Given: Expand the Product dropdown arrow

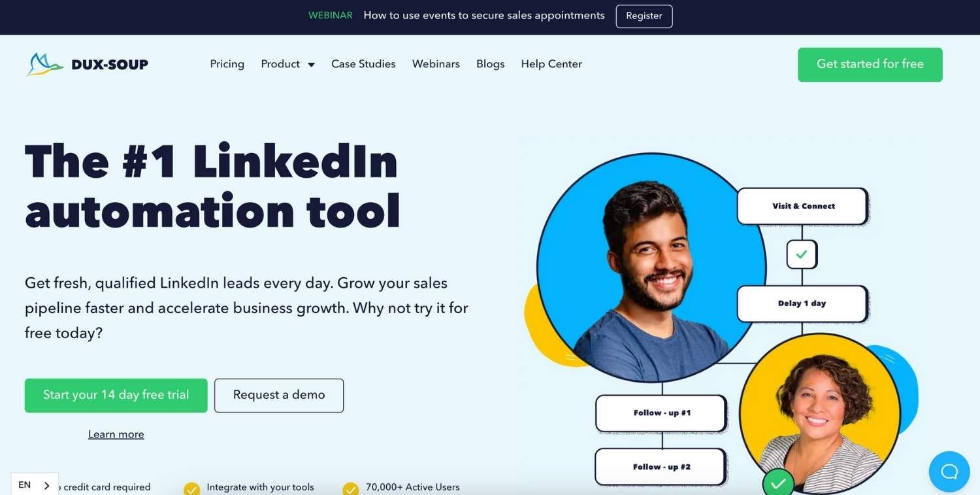Looking at the screenshot, I should tap(311, 64).
